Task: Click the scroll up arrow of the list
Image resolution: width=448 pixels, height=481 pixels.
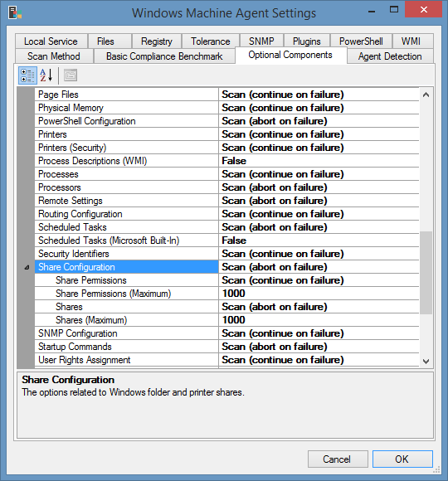Action: pyautogui.click(x=426, y=95)
